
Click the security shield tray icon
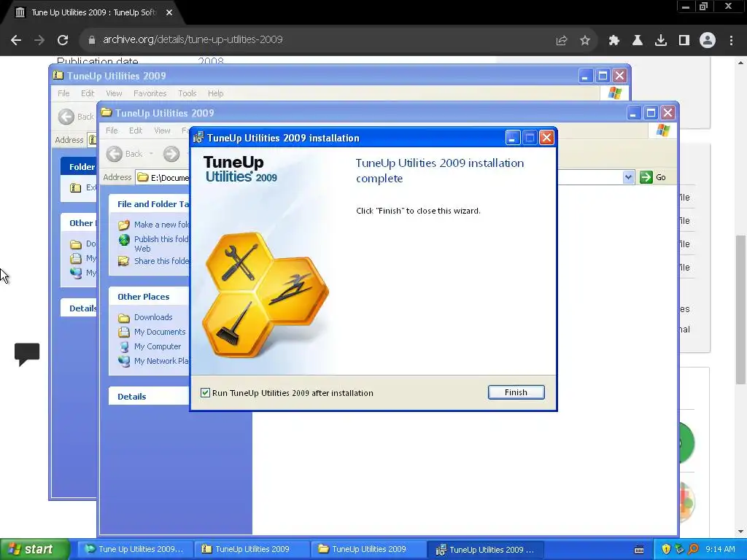click(666, 550)
